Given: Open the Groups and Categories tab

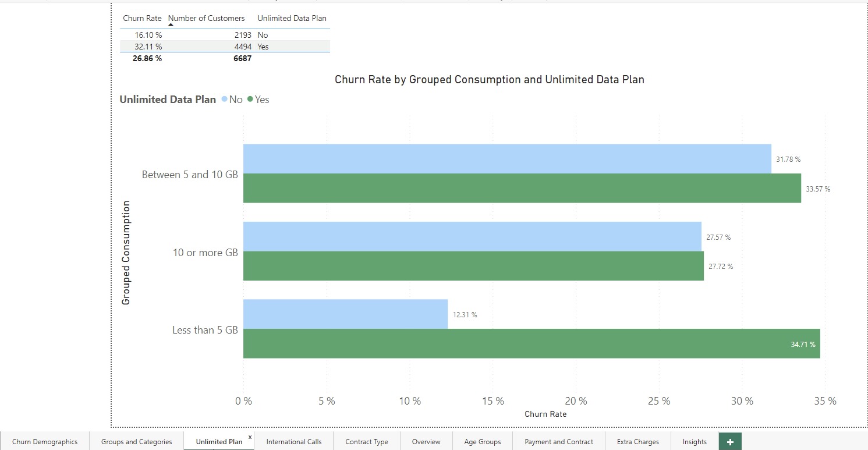Looking at the screenshot, I should [136, 442].
